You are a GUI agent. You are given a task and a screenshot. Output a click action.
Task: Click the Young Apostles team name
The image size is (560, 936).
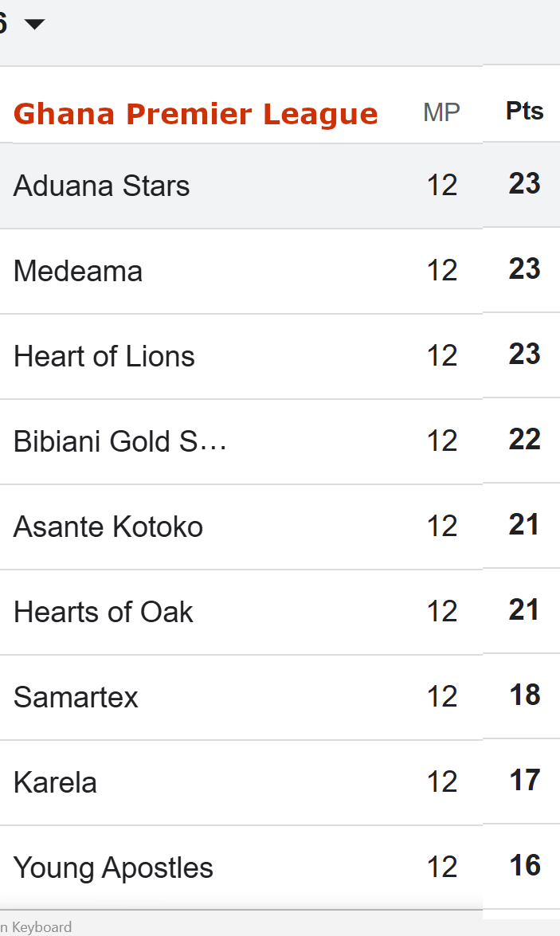113,868
